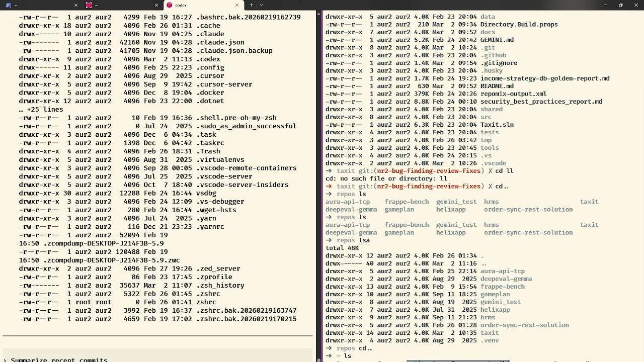
Task: Click the '.github' directory in right pane
Action: pyautogui.click(x=494, y=55)
